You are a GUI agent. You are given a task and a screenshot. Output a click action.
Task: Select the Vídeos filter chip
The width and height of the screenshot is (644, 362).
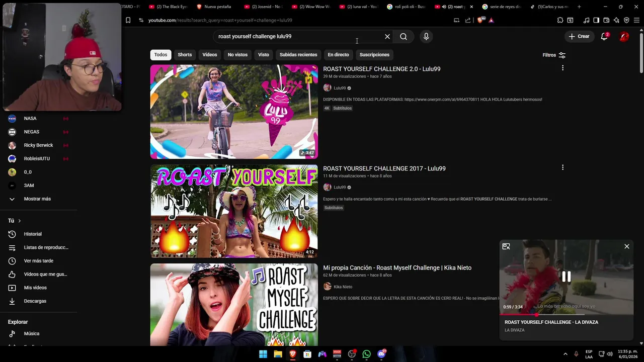pos(210,55)
